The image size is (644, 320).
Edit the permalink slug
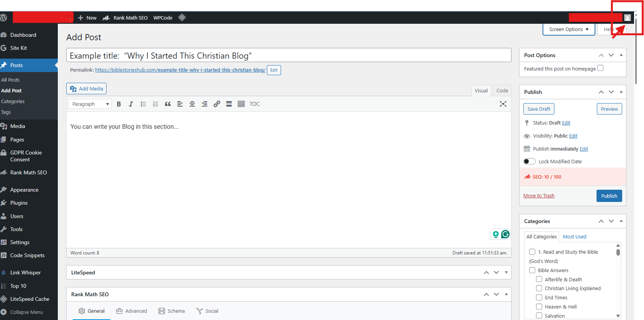pos(274,70)
